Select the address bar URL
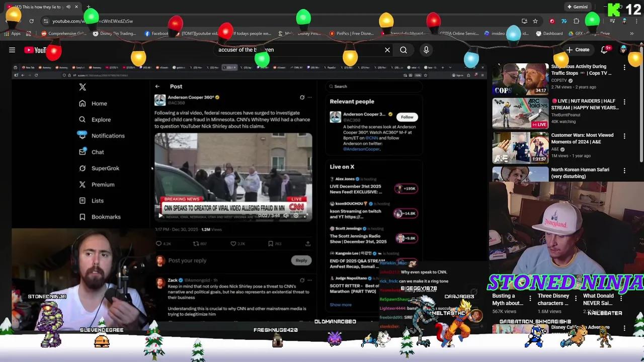Image resolution: width=644 pixels, height=362 pixels. 93,21
